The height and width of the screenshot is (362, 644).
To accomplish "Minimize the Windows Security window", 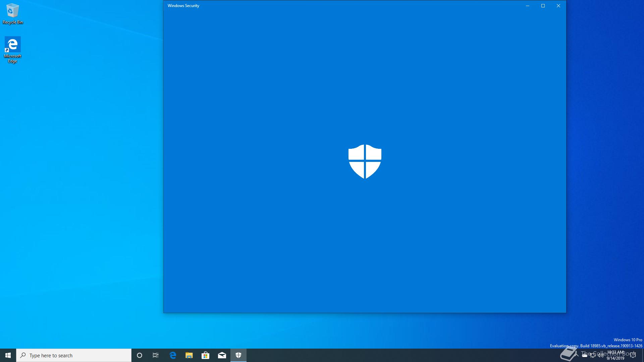I will click(x=528, y=6).
